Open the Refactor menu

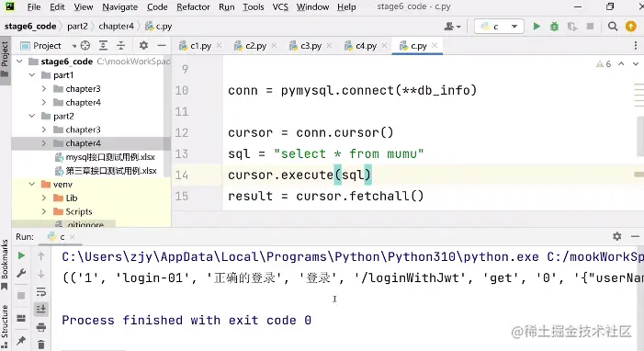pos(193,7)
